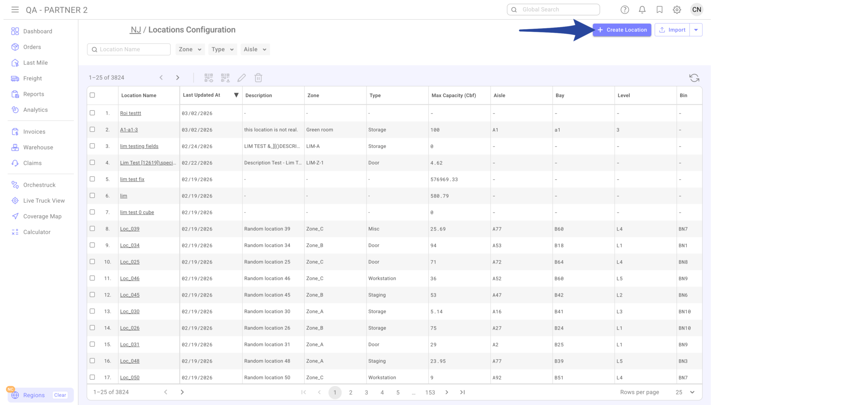This screenshot has height=405, width=868.
Task: Click the bookmark icon in header
Action: pyautogui.click(x=659, y=9)
